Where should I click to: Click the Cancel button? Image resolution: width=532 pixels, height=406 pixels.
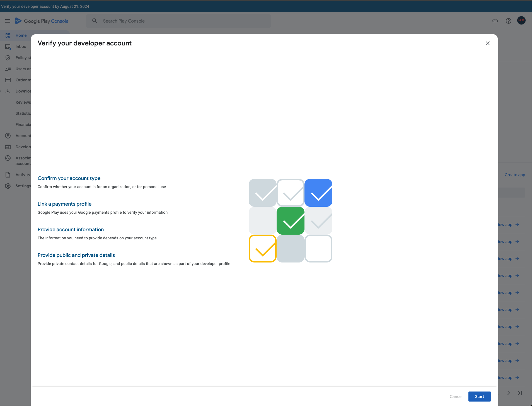pyautogui.click(x=456, y=397)
